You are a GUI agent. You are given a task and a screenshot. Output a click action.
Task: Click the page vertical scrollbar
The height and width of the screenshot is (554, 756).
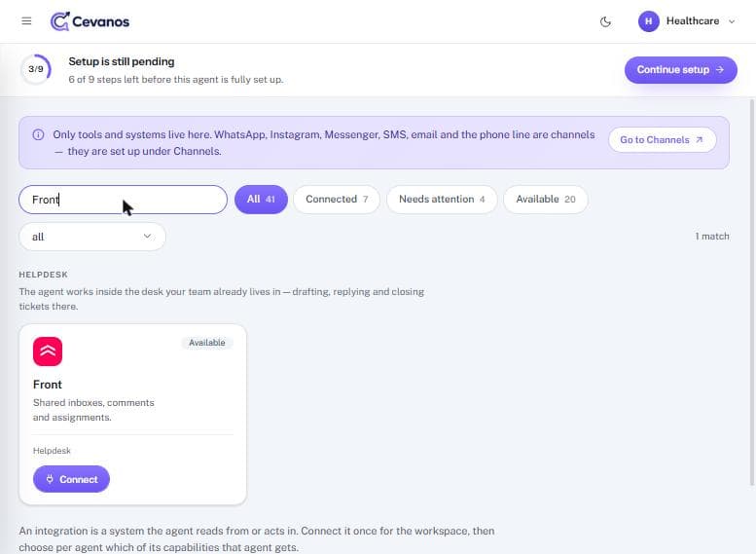click(752, 292)
